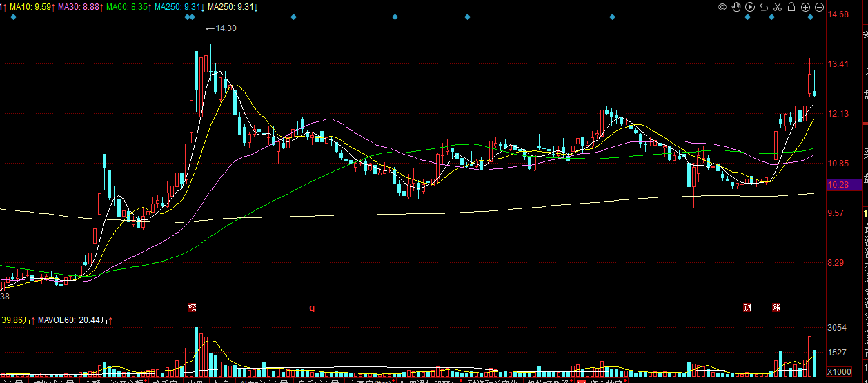Viewport: 868px width, 383px height.
Task: Toggle the eye visibility icon
Action: point(722,7)
